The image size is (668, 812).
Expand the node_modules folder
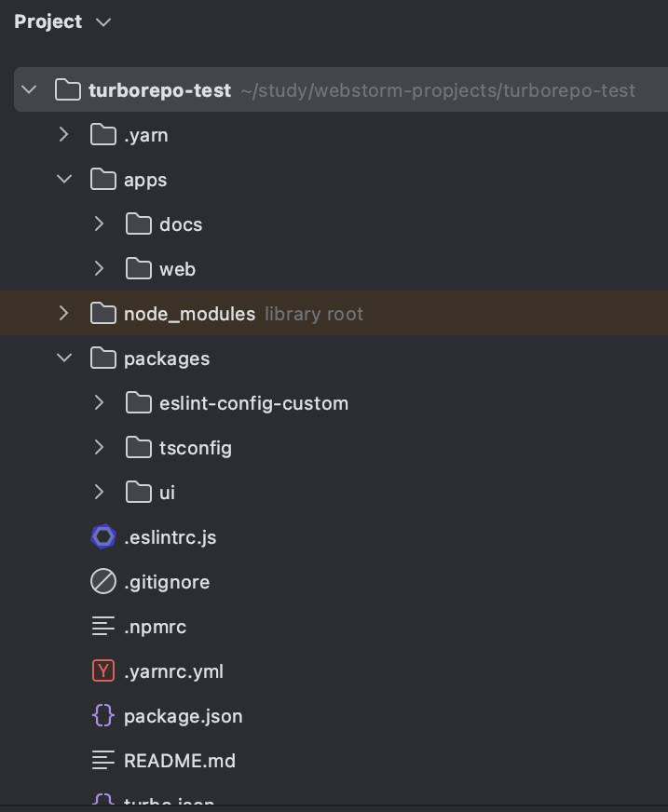pos(64,314)
